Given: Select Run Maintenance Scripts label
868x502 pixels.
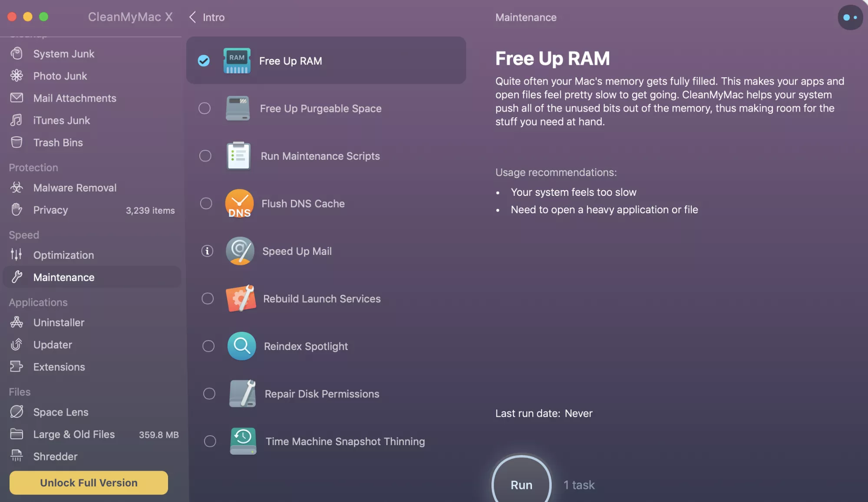Looking at the screenshot, I should [x=320, y=156].
